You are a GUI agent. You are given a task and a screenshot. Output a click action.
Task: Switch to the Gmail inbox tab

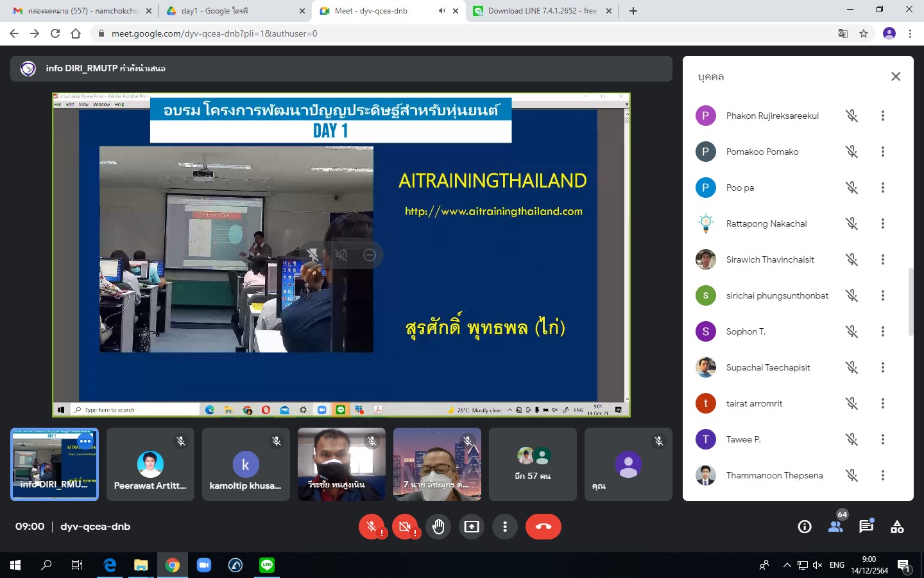82,11
